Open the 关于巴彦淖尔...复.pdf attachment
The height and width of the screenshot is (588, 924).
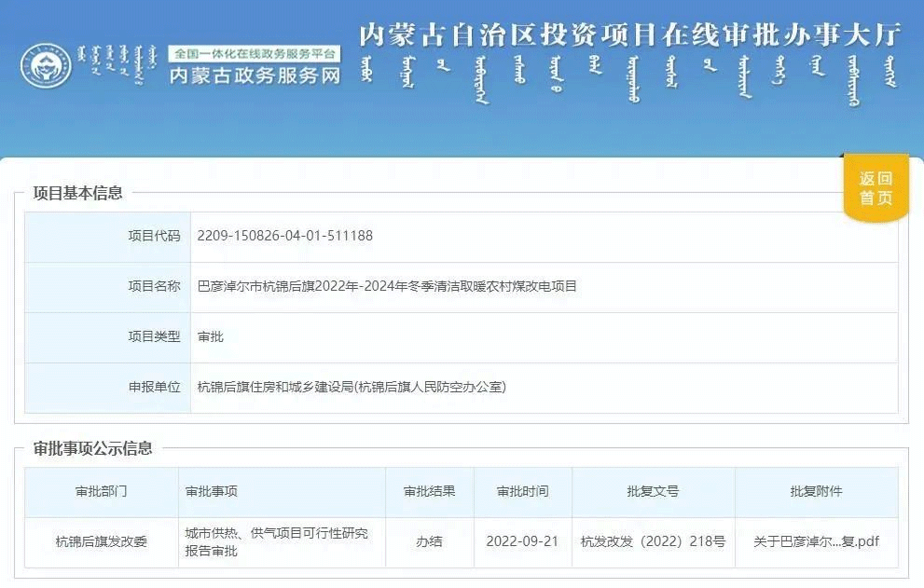pyautogui.click(x=816, y=541)
